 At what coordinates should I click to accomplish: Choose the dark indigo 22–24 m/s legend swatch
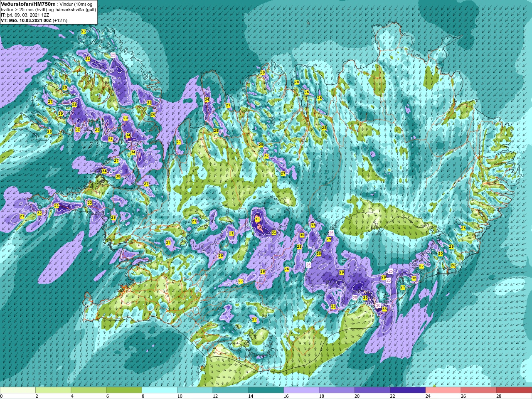[x=408, y=390]
